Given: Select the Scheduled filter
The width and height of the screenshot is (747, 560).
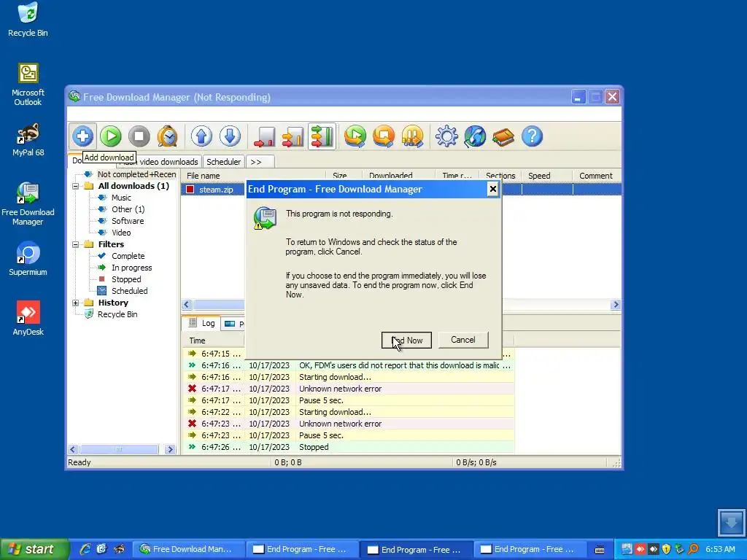Looking at the screenshot, I should tap(129, 291).
